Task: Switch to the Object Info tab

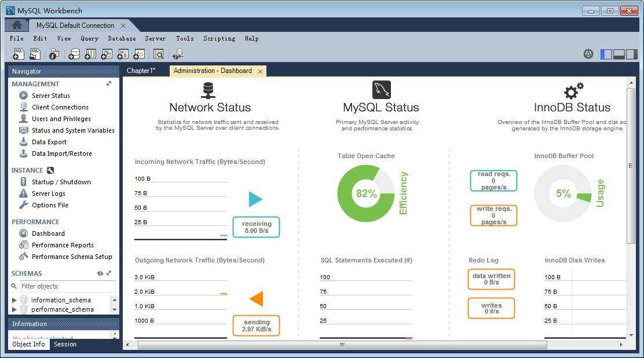Action: click(x=28, y=344)
